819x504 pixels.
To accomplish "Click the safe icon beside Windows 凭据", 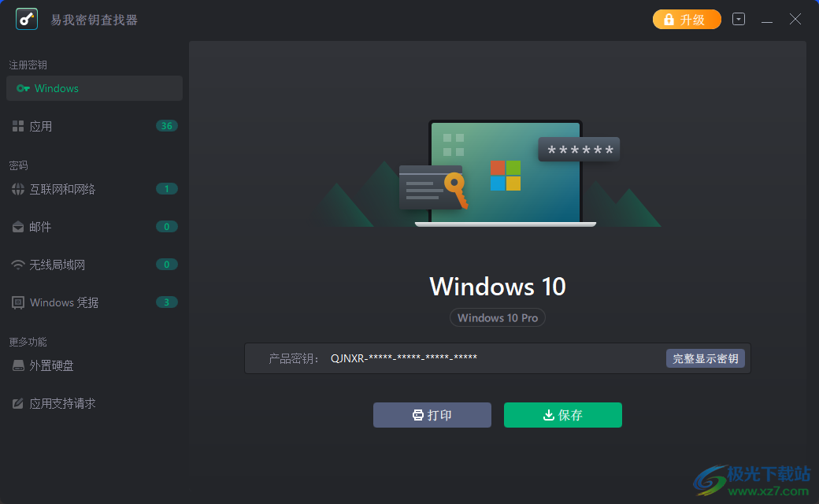I will [18, 303].
